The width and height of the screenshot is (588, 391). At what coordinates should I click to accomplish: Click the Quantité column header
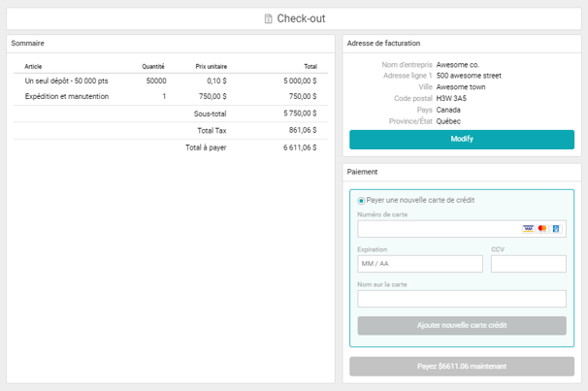pyautogui.click(x=153, y=67)
